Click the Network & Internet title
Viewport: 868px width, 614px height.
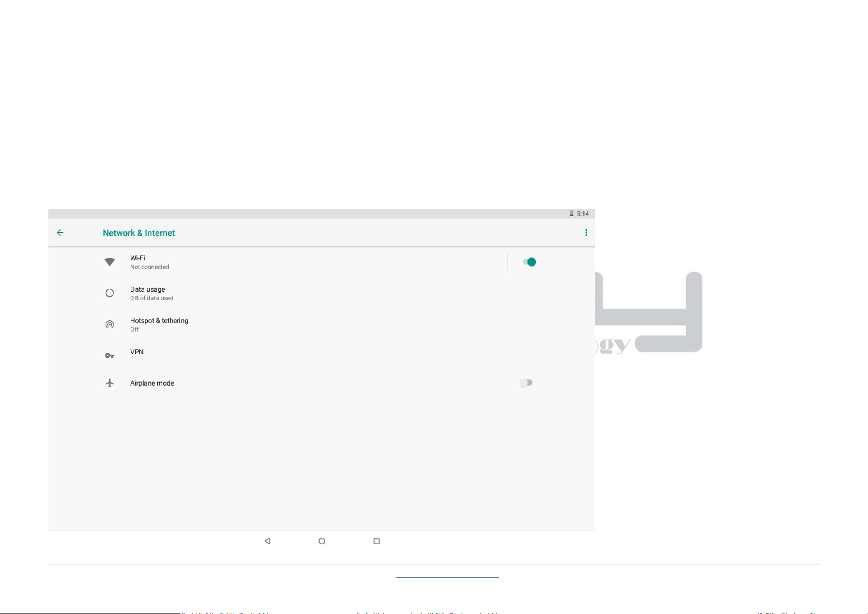click(139, 233)
